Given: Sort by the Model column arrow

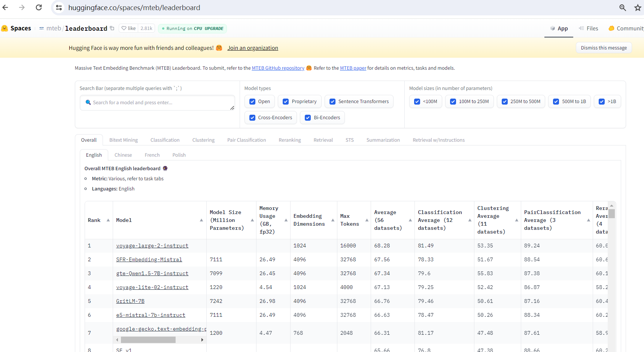Looking at the screenshot, I should (x=201, y=220).
